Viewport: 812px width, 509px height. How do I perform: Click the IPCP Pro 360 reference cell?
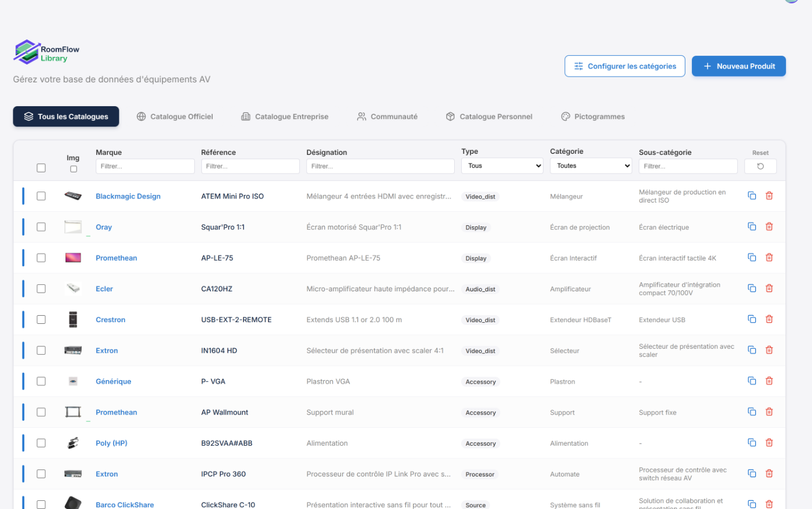pyautogui.click(x=223, y=474)
